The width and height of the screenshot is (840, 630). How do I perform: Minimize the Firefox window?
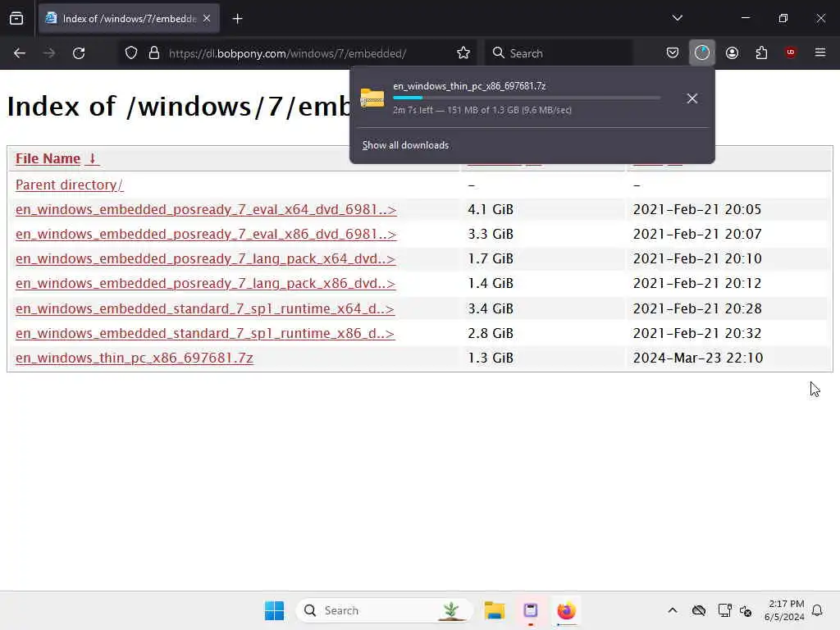[x=745, y=18]
